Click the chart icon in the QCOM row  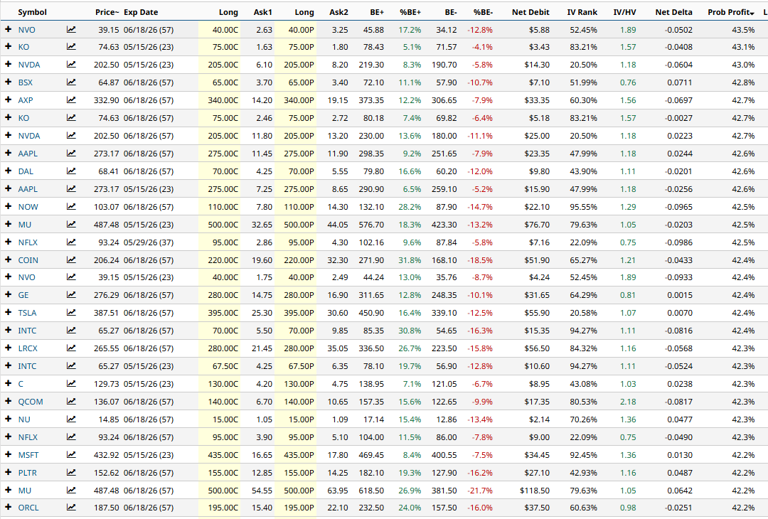coord(71,402)
